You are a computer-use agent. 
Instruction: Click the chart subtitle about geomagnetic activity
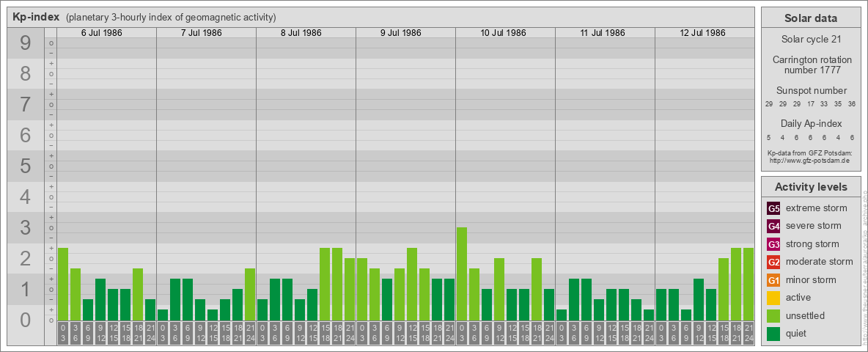point(171,17)
